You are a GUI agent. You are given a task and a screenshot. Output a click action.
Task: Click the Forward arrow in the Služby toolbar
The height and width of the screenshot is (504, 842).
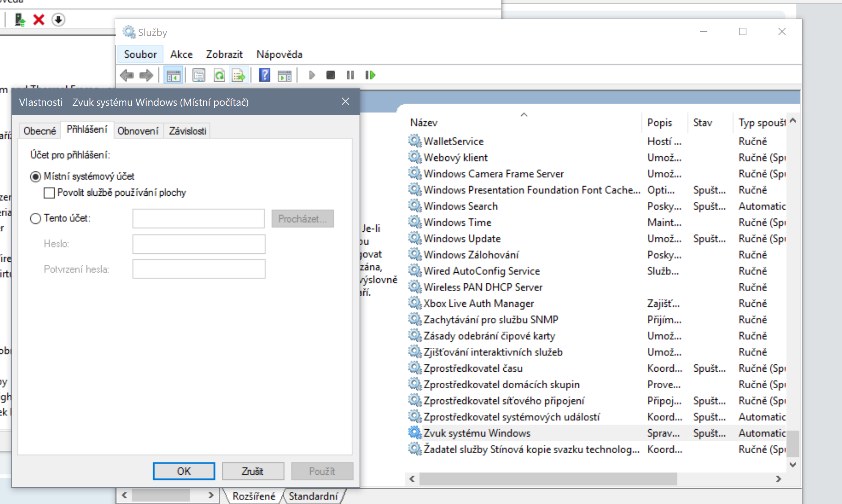(x=146, y=75)
